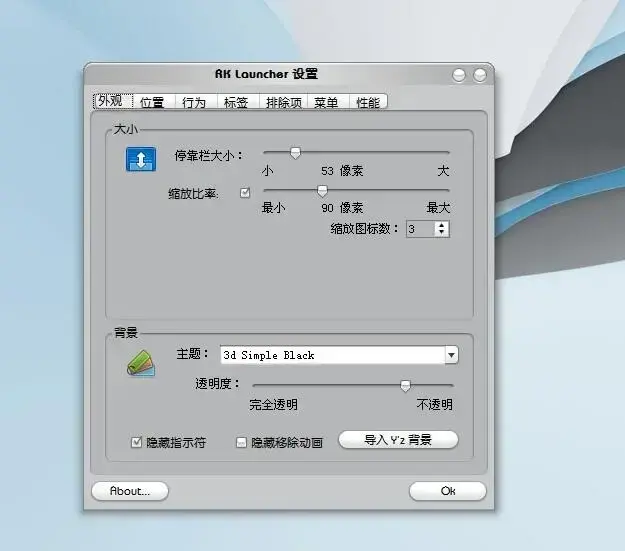Click the 小 label under dock size slider
Image resolution: width=625 pixels, height=551 pixels.
click(x=267, y=171)
